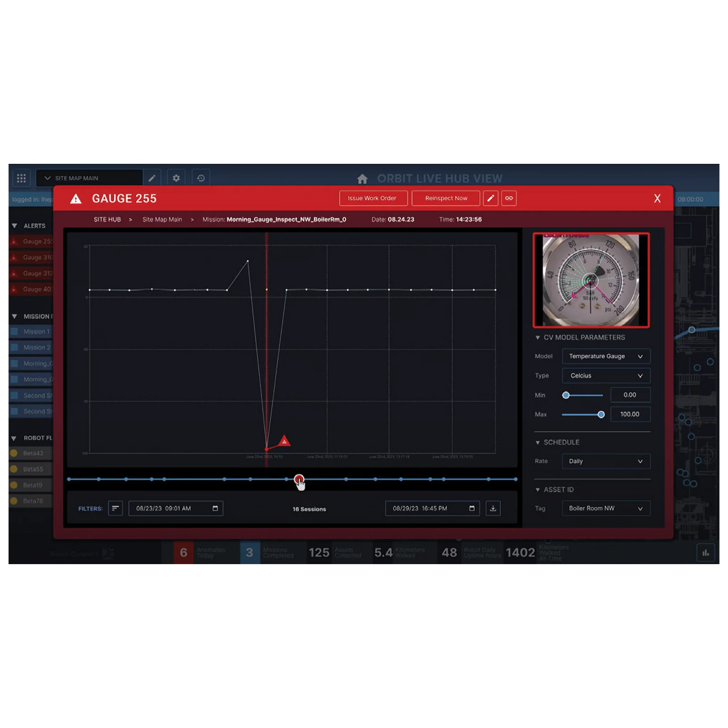
Task: Click the bar chart icon at bottom right
Action: point(706,553)
